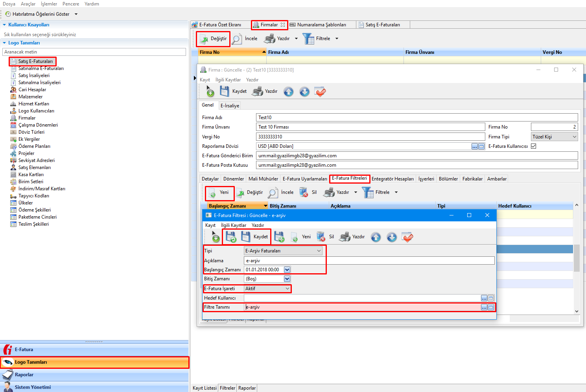Click the Yeni icon under E-Fatura Filtreleri
Viewport: 586px width, 392px height.
(x=212, y=193)
